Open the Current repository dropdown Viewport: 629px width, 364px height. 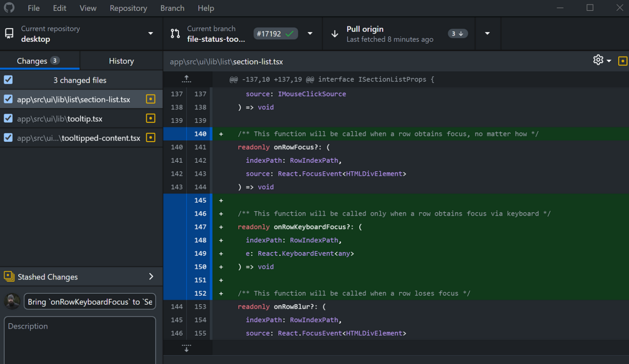click(x=150, y=33)
